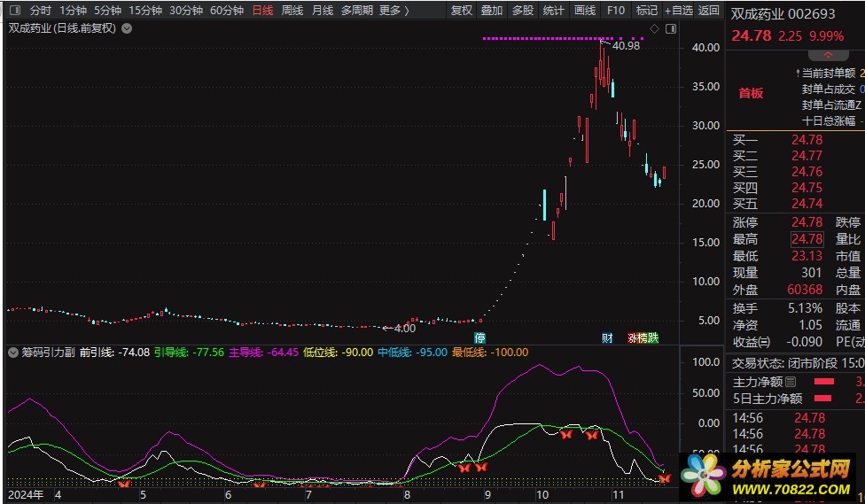The width and height of the screenshot is (865, 504).
Task: Switch chart to 分时 view
Action: pyautogui.click(x=40, y=10)
